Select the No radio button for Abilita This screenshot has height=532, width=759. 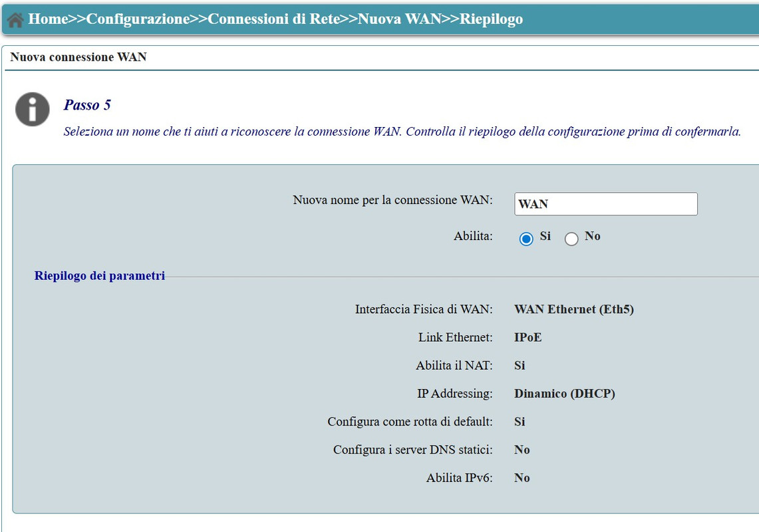click(571, 239)
